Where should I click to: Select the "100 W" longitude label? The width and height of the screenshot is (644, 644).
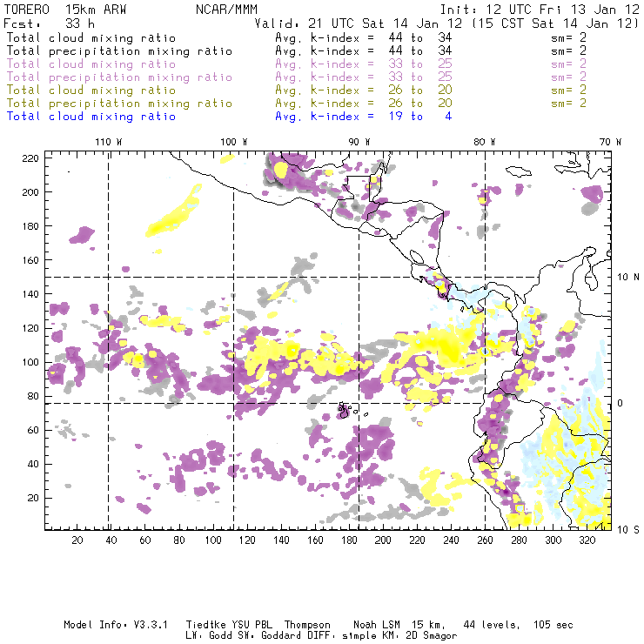[234, 142]
